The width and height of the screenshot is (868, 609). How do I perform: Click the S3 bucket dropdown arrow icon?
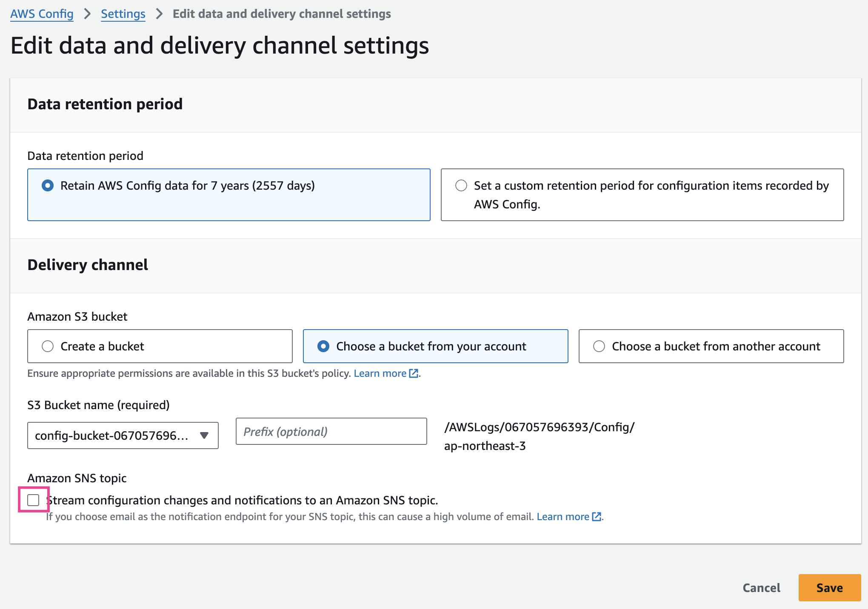tap(204, 435)
